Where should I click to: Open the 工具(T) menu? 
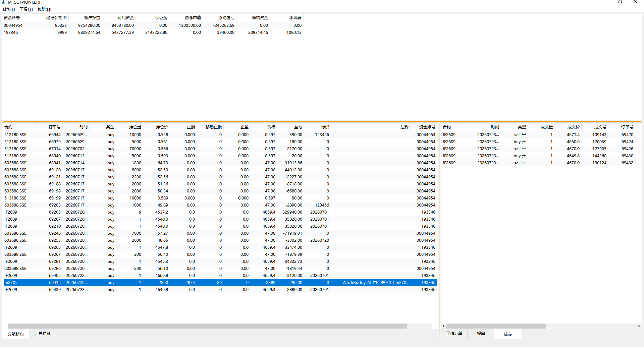tap(26, 9)
